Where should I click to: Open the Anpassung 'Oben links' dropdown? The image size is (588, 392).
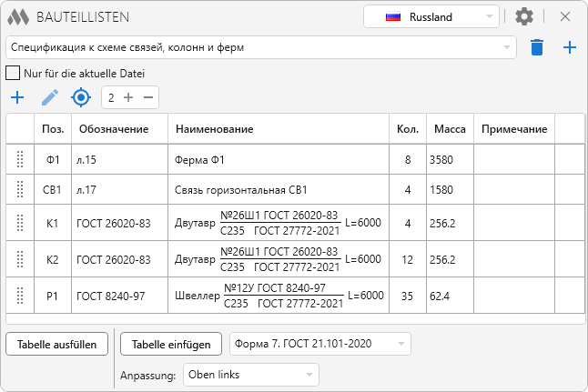(251, 374)
